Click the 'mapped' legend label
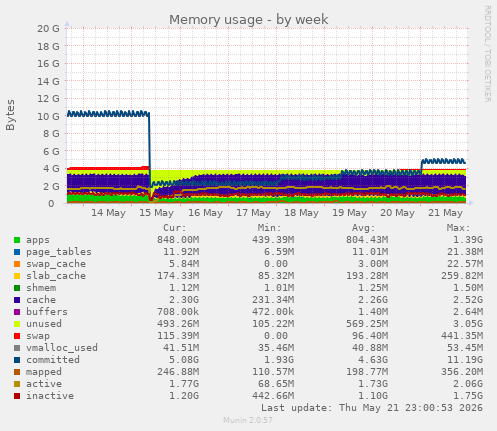The height and width of the screenshot is (431, 497). 44,372
